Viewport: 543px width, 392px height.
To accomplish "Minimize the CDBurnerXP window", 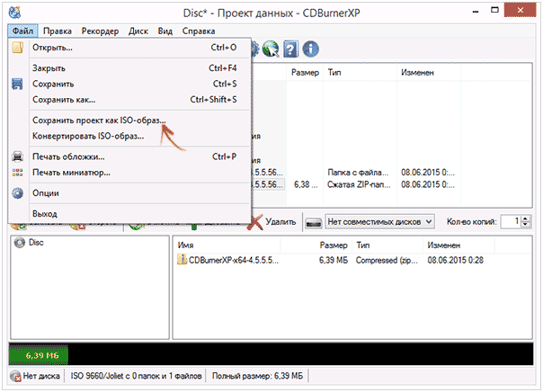I will 476,11.
